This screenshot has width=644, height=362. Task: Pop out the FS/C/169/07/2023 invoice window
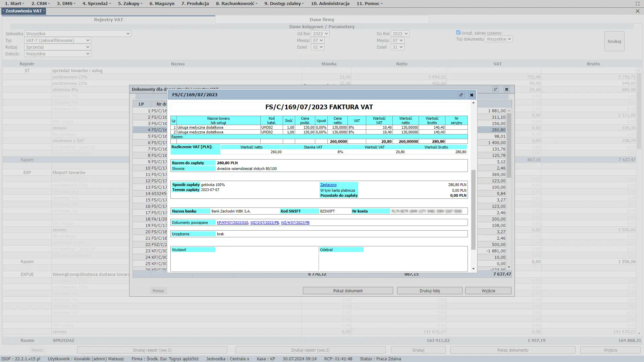tap(461, 95)
